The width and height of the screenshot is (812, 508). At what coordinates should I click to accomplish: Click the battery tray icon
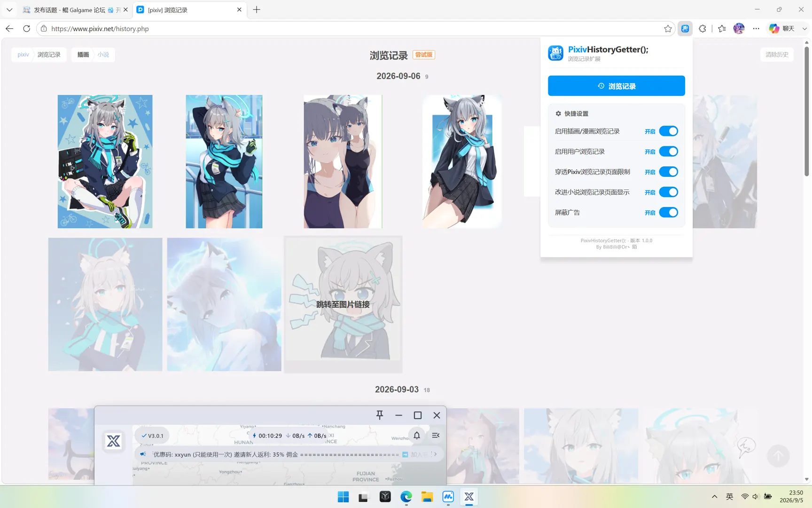pyautogui.click(x=768, y=497)
